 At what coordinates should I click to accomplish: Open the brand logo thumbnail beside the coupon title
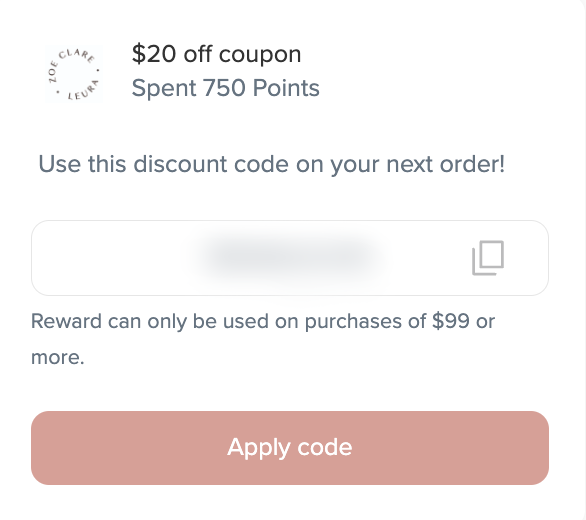[73, 74]
